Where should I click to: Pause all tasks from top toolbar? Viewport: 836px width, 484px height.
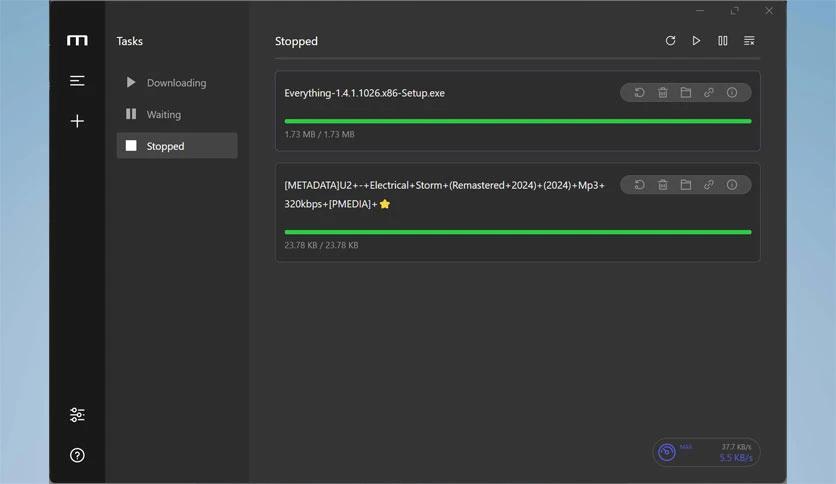722,41
